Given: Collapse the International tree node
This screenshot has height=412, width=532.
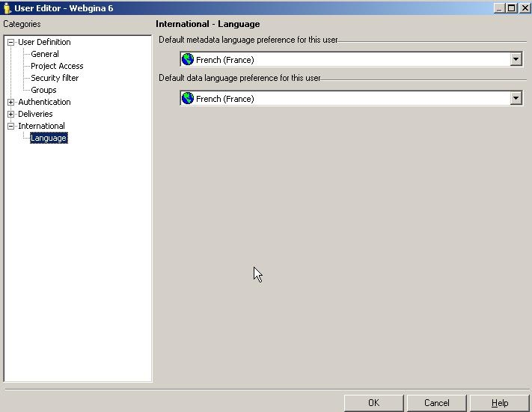Looking at the screenshot, I should (11, 126).
